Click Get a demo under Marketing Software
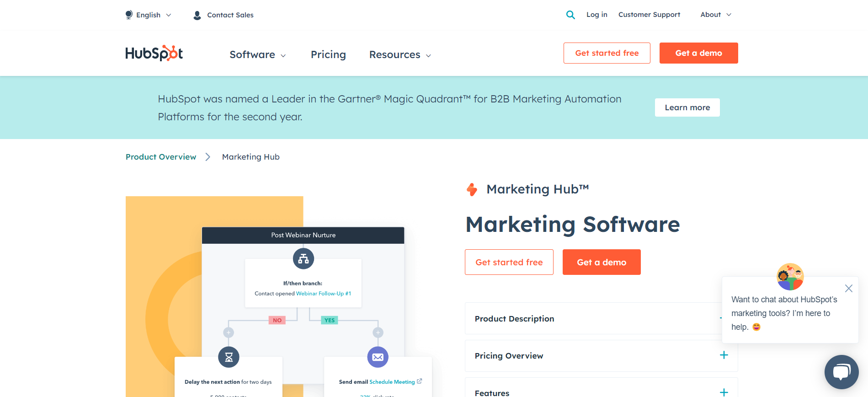Screen dimensions: 868x397 tap(602, 262)
